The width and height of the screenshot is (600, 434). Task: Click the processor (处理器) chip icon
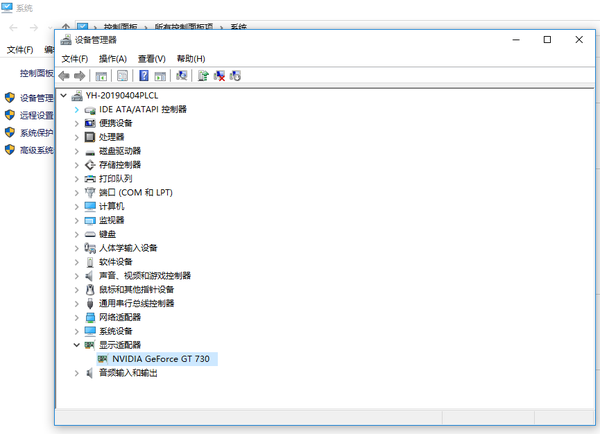tap(90, 137)
